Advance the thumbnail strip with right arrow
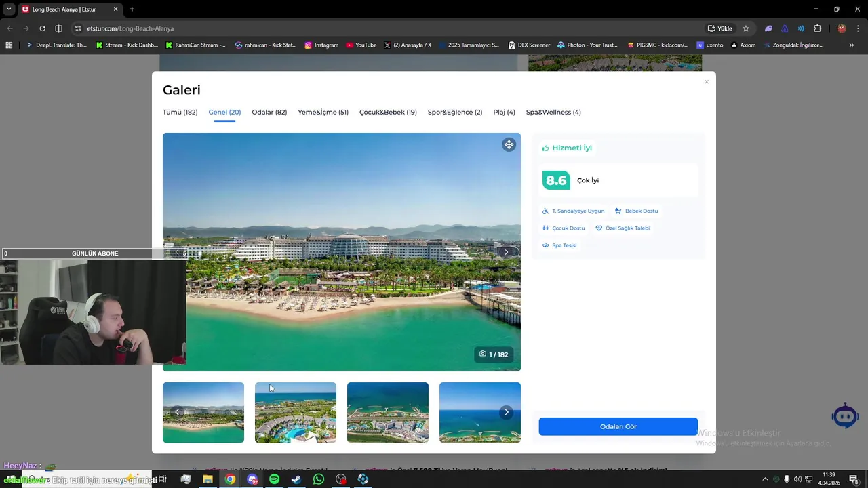 506,412
